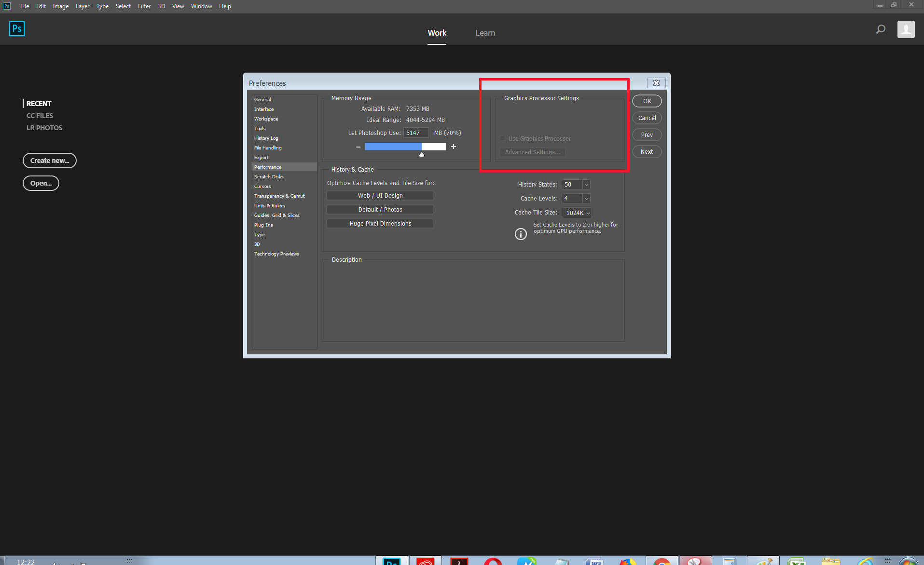The height and width of the screenshot is (565, 924).
Task: Click the memory slider triangle handle
Action: coord(422,154)
